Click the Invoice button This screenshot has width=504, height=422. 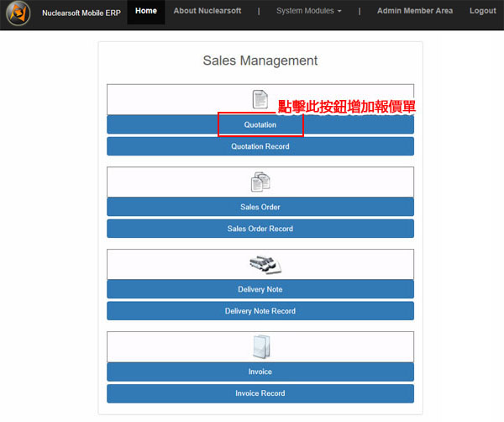pos(260,372)
